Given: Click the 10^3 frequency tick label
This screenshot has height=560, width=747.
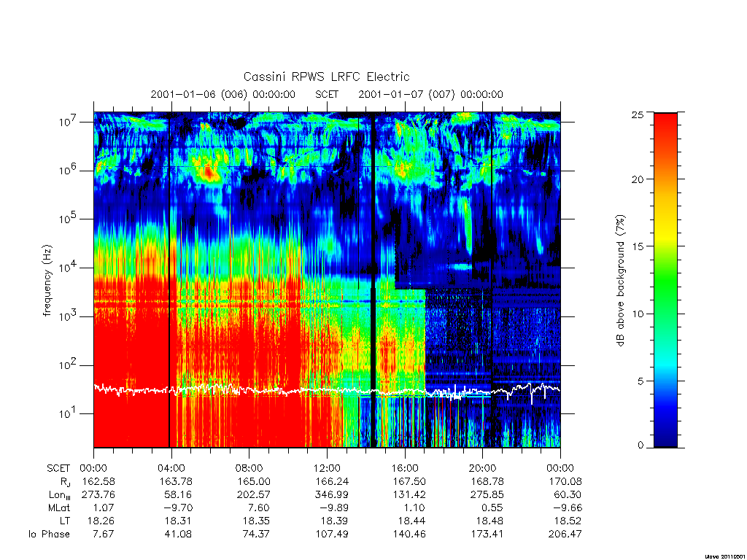Looking at the screenshot, I should click(x=68, y=316).
